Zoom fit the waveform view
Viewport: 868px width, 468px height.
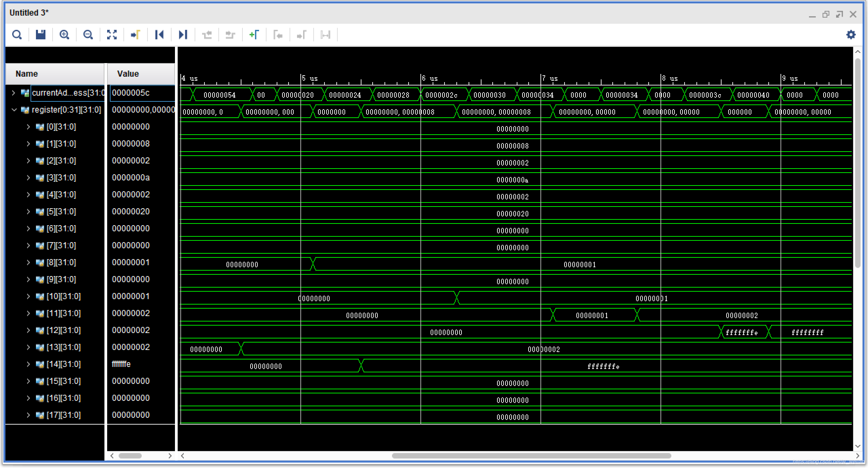pyautogui.click(x=112, y=35)
